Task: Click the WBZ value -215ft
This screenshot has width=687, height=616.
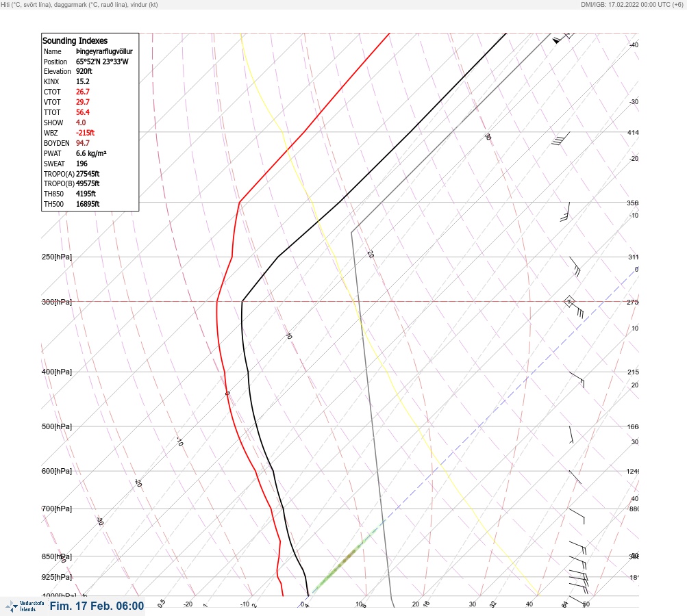Action: pos(86,133)
